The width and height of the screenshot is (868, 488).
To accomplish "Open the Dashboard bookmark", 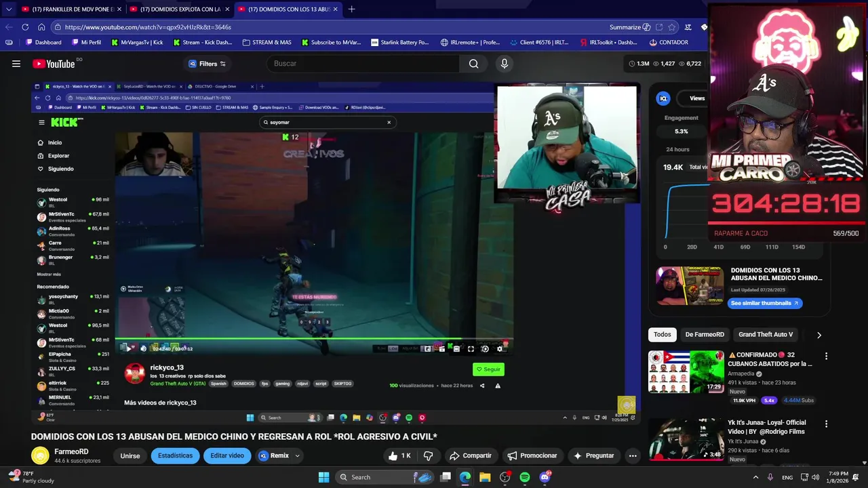I will pyautogui.click(x=43, y=42).
